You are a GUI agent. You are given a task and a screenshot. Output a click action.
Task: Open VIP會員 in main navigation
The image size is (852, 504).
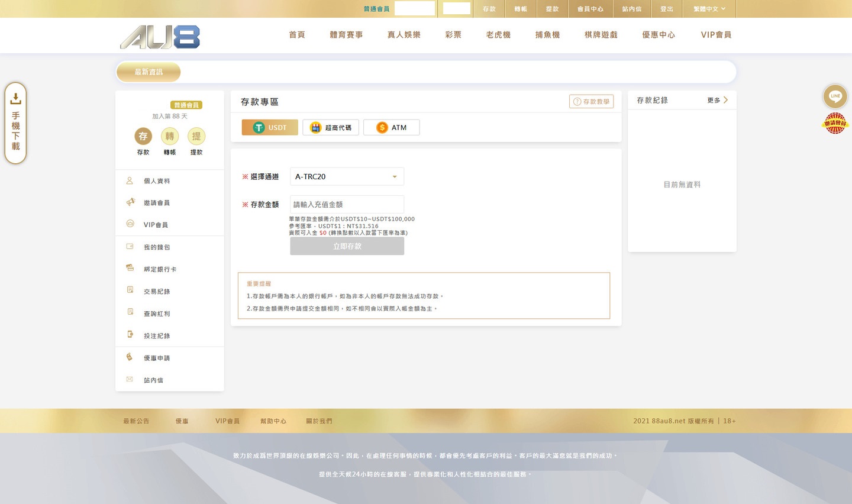click(x=716, y=35)
